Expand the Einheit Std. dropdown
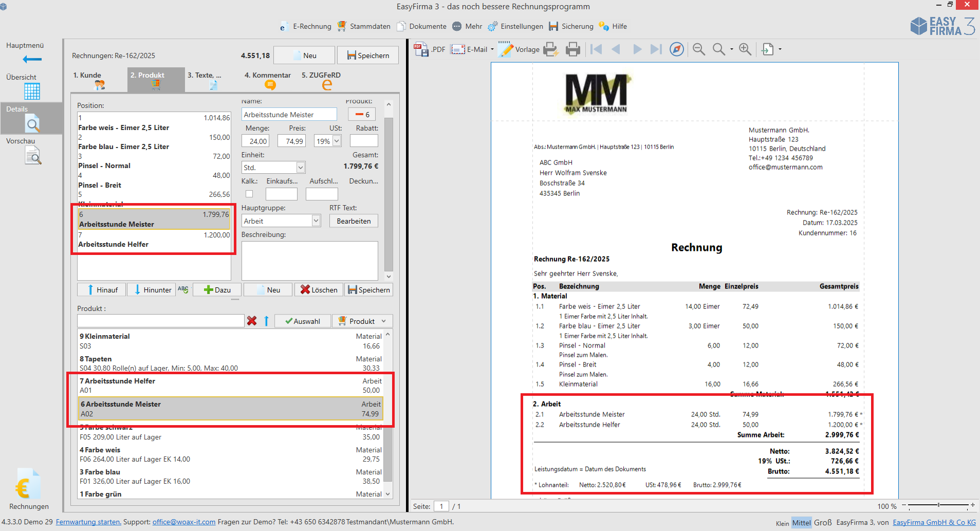The height and width of the screenshot is (531, 980). [301, 168]
